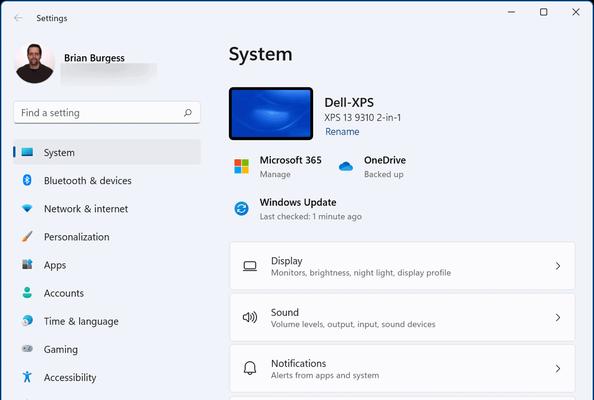Image resolution: width=594 pixels, height=400 pixels.
Task: Expand Display settings with its chevron
Action: (x=558, y=266)
